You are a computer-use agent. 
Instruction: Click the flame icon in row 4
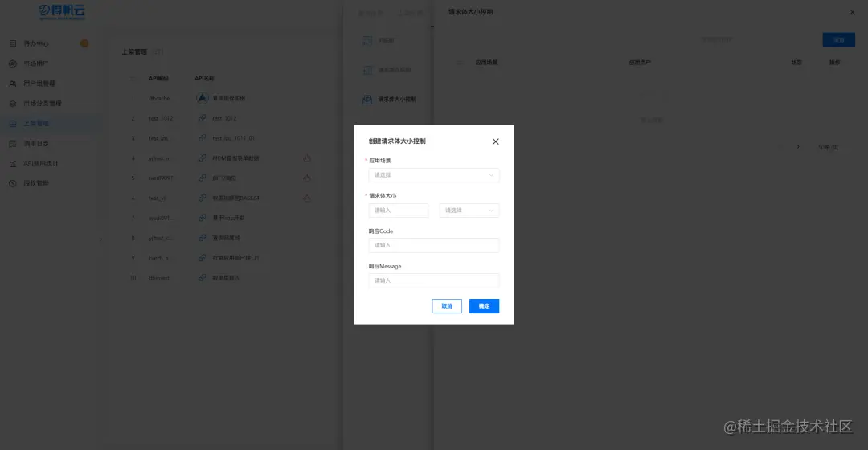click(x=307, y=158)
